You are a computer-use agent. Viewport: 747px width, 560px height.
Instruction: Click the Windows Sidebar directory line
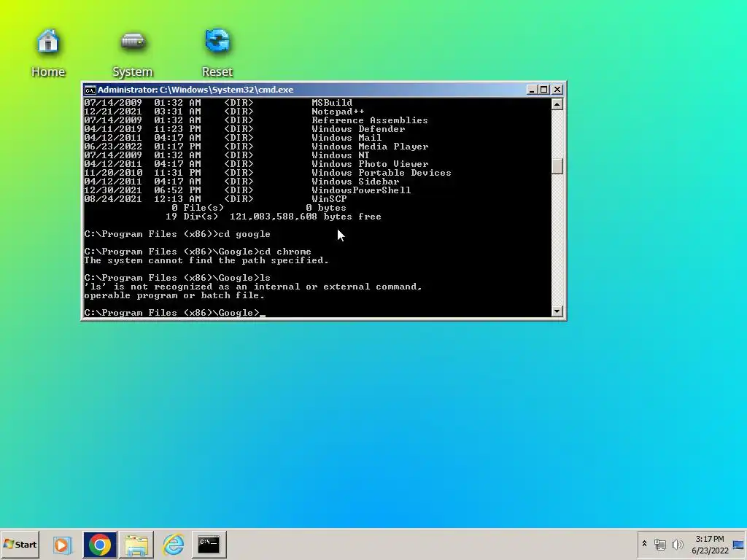coord(241,182)
